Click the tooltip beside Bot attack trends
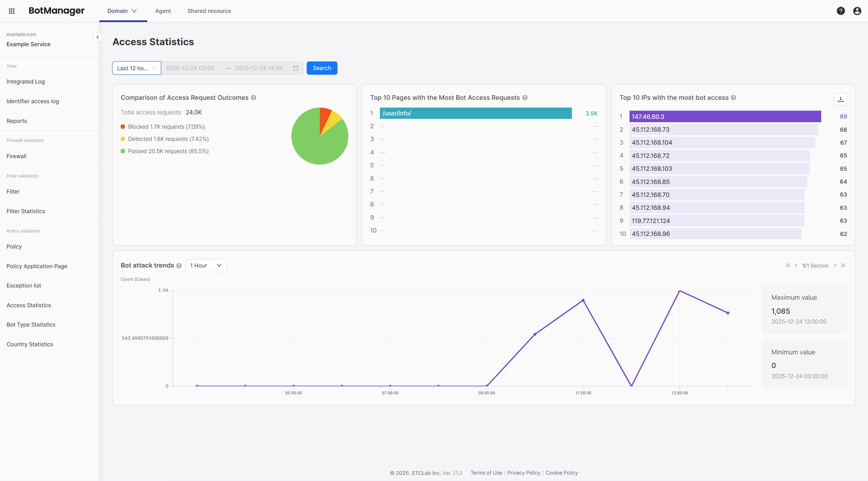The image size is (868, 481). click(x=179, y=266)
